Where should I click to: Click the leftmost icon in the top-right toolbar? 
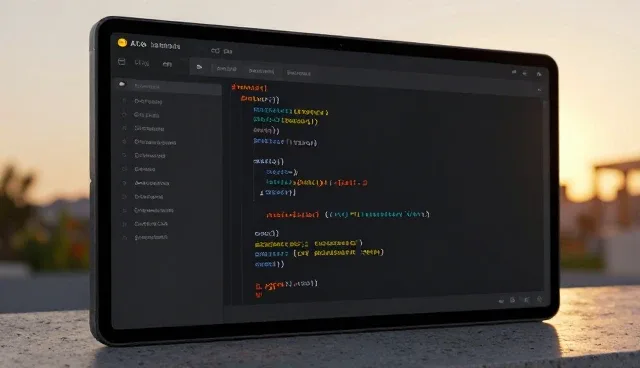tap(514, 72)
